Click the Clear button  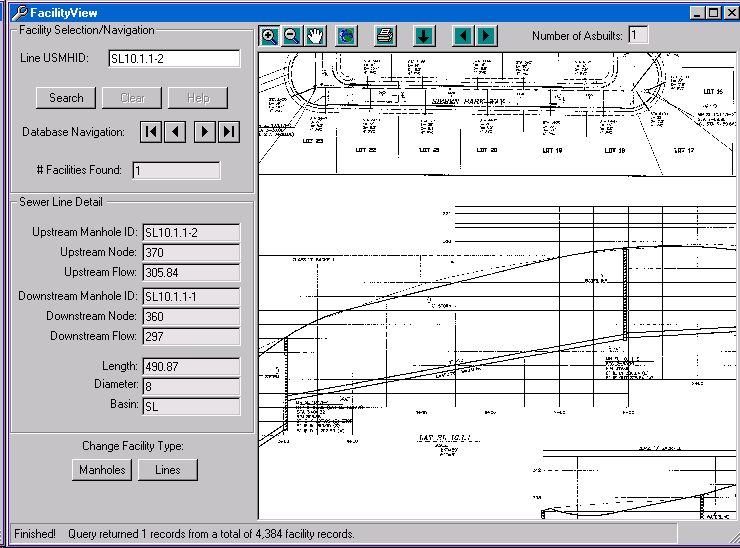pos(132,98)
